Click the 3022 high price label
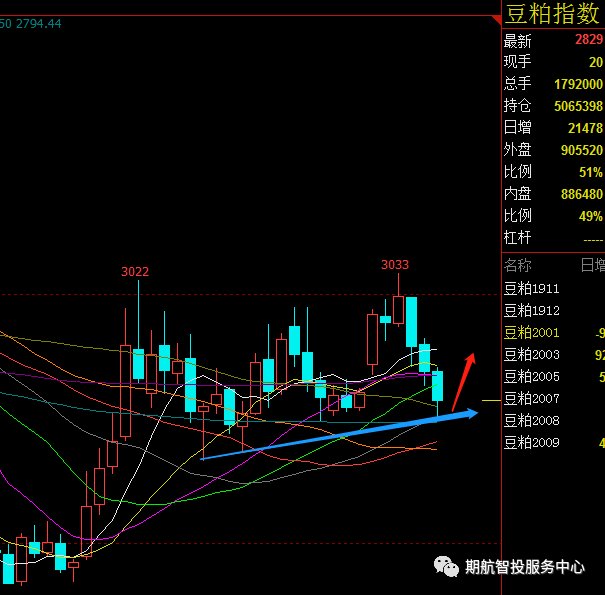605x595 pixels. coord(135,272)
